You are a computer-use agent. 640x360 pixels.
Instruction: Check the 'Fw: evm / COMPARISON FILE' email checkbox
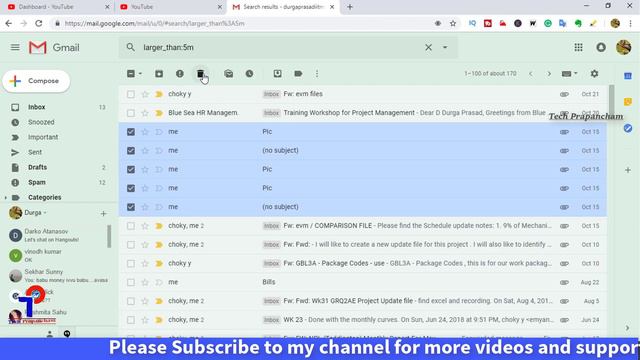131,226
